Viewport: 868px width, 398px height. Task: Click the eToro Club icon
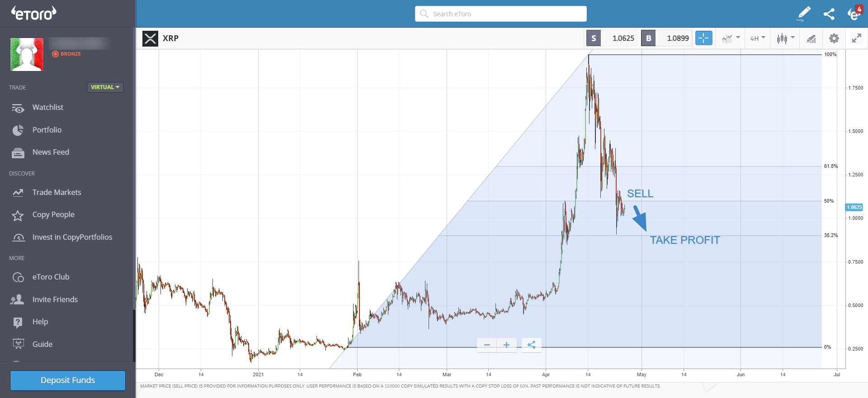click(x=18, y=277)
